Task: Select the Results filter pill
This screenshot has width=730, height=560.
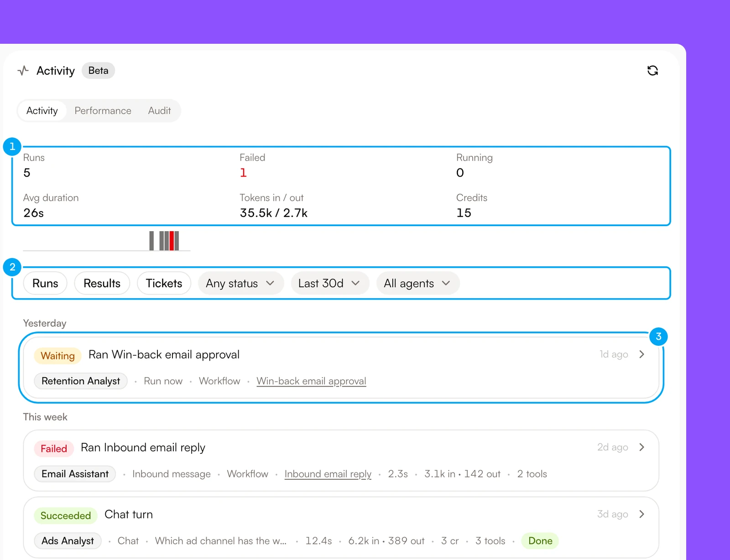Action: point(102,283)
